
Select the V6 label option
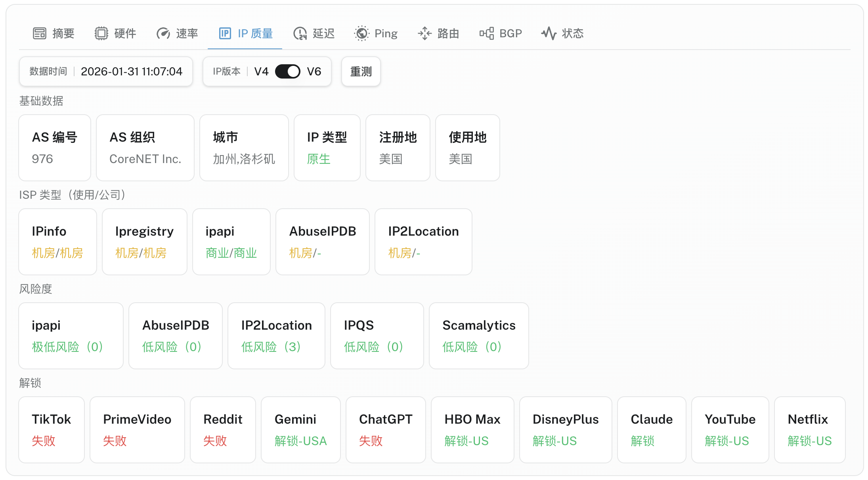(314, 71)
